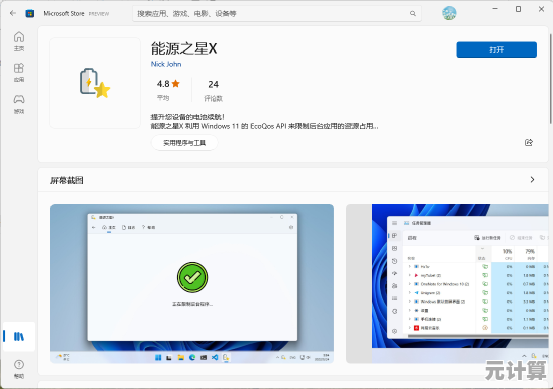The image size is (553, 389).
Task: Expand screenshots with the chevron arrow
Action: [x=532, y=180]
